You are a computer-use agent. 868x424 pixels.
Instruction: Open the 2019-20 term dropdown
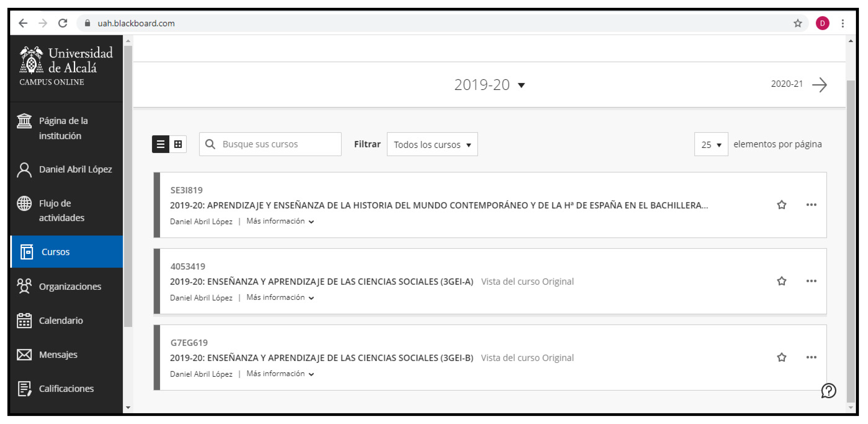point(489,85)
